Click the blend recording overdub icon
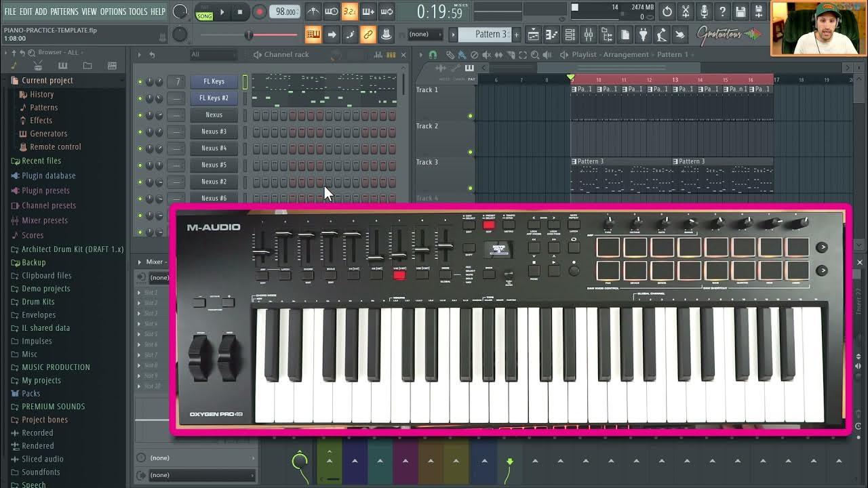This screenshot has height=488, width=868. tap(368, 12)
